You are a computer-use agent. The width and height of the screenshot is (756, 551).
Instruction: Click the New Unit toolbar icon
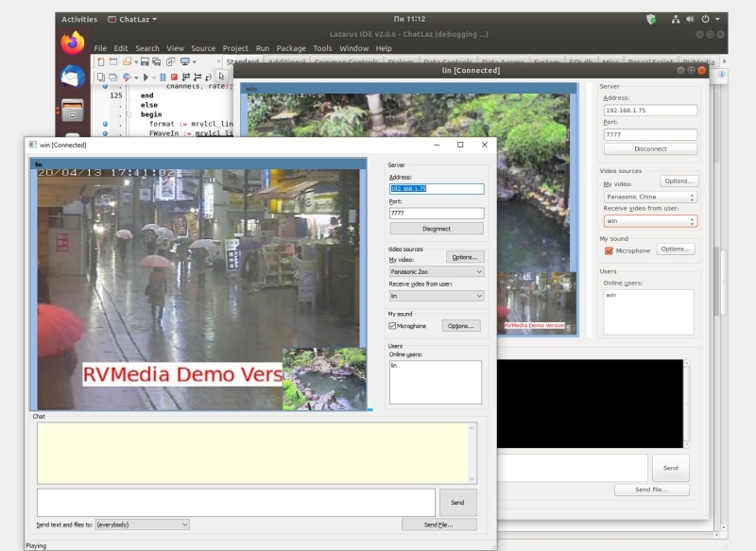tap(101, 62)
